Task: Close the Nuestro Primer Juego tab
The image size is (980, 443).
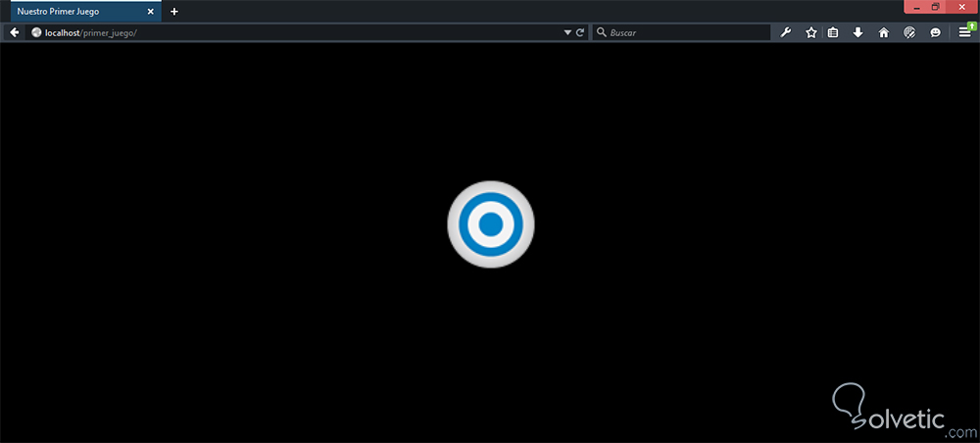Action: click(151, 11)
